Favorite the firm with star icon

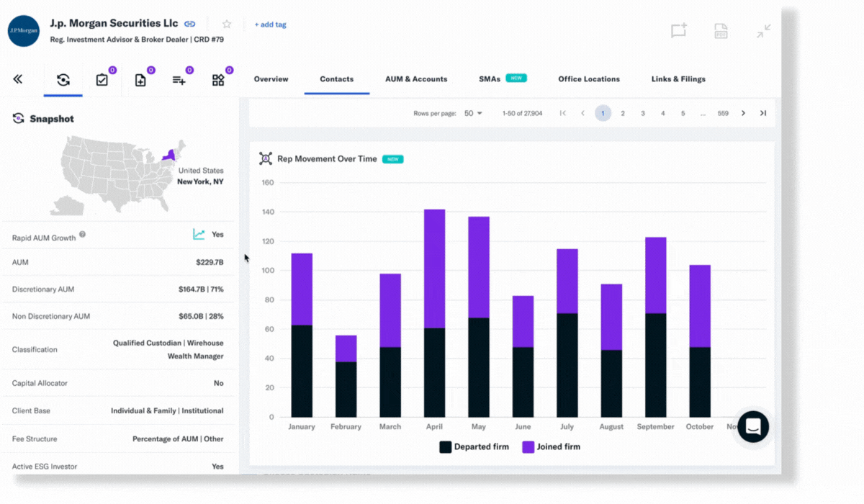227,24
